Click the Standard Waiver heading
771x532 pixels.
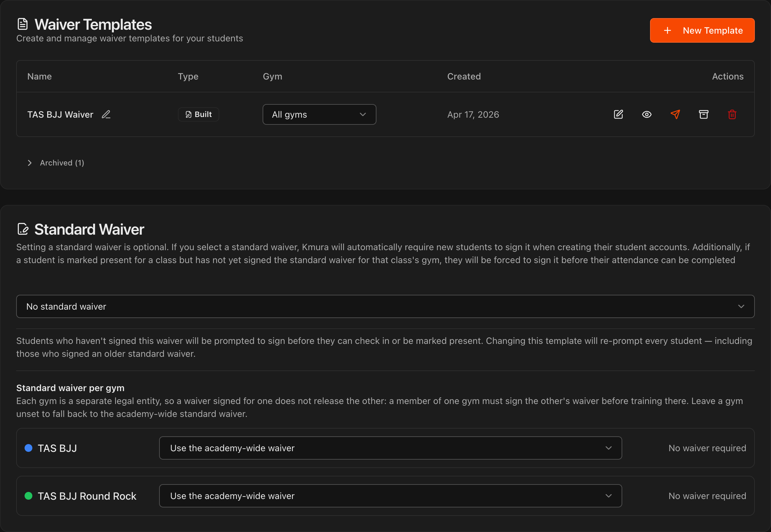pos(89,229)
